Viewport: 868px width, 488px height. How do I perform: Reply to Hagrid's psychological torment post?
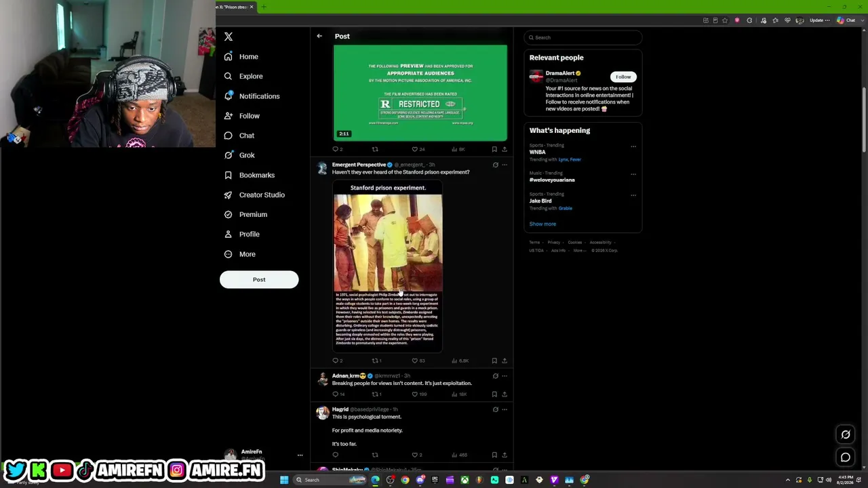click(335, 455)
